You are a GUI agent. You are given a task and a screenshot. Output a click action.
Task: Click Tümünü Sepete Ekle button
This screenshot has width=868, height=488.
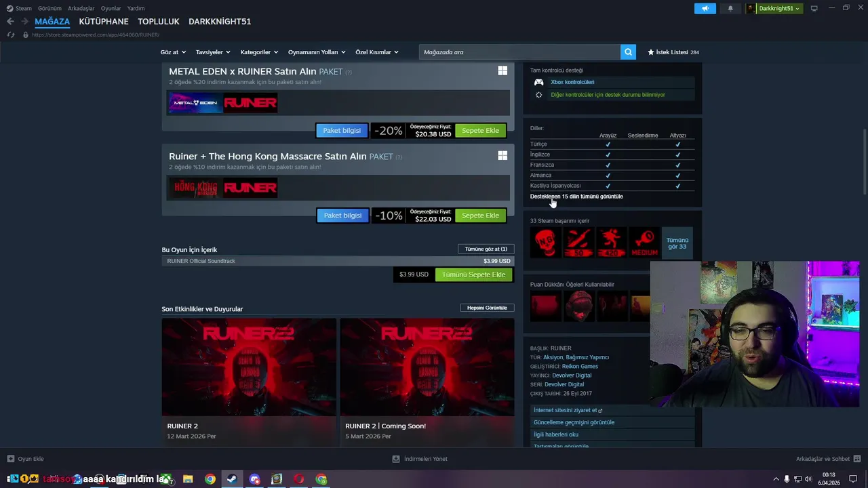[473, 274]
